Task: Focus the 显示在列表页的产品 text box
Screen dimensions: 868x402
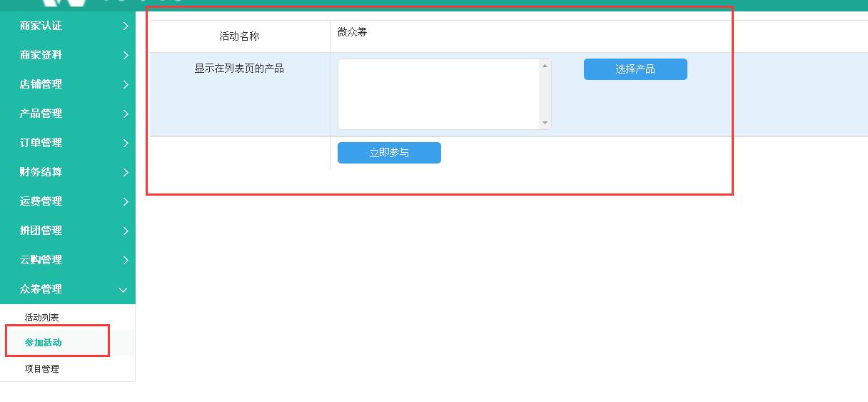Action: click(438, 94)
